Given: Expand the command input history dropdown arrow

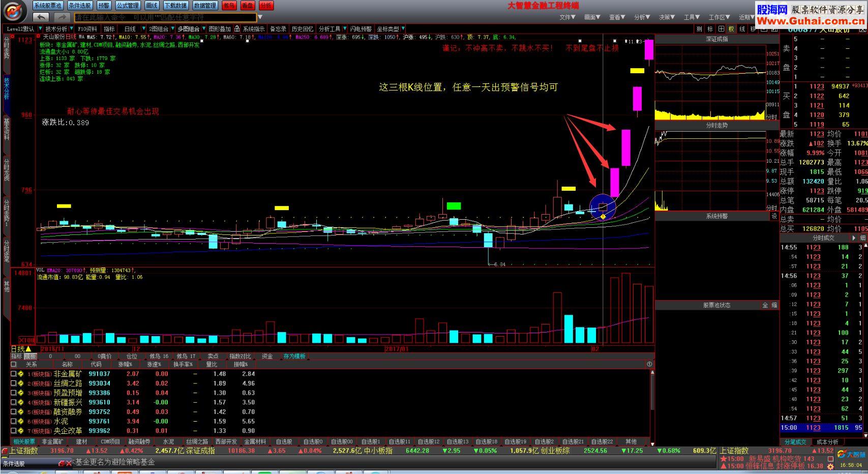Looking at the screenshot, I should pyautogui.click(x=260, y=18).
